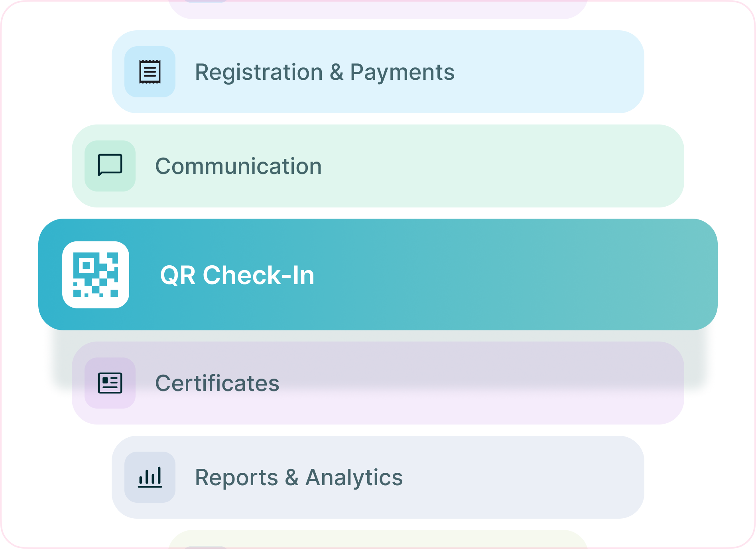Click the QR Check-In label text
The height and width of the screenshot is (549, 756).
coord(237,276)
